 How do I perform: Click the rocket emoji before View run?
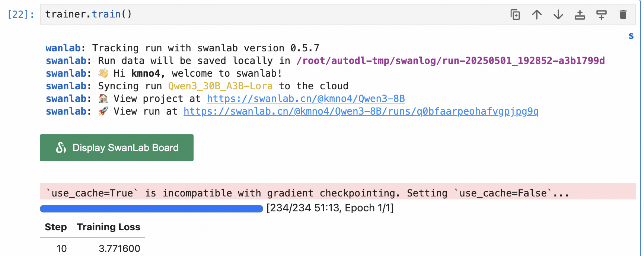[103, 111]
